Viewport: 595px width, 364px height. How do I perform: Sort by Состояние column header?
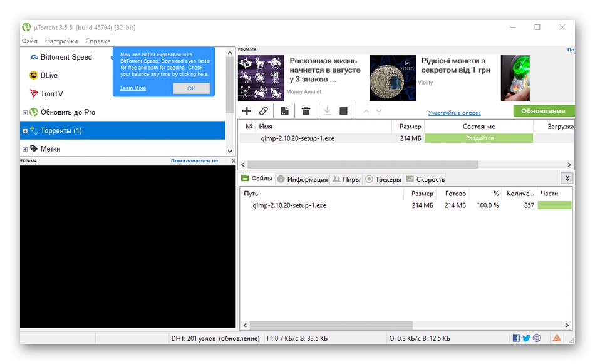point(479,127)
